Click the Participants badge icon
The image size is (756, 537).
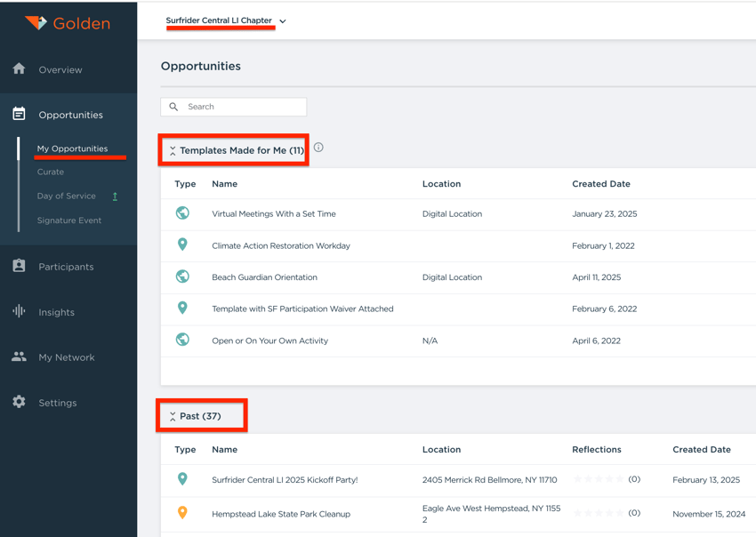click(x=19, y=266)
